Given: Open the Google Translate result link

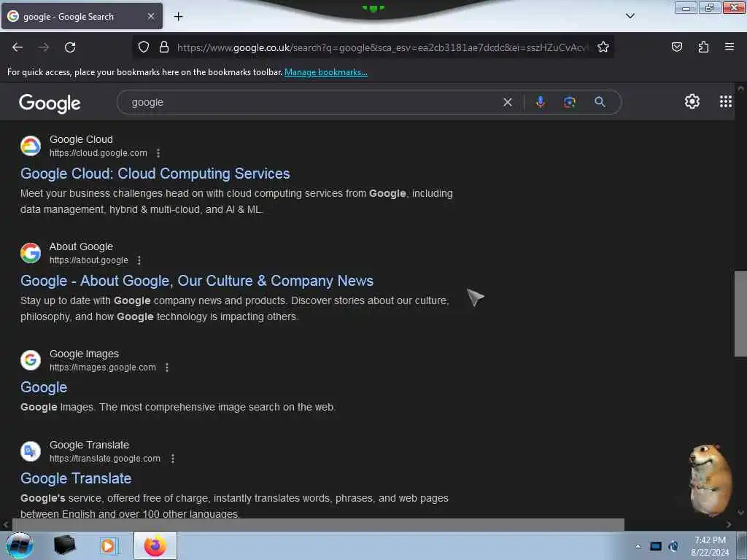Looking at the screenshot, I should pyautogui.click(x=76, y=478).
